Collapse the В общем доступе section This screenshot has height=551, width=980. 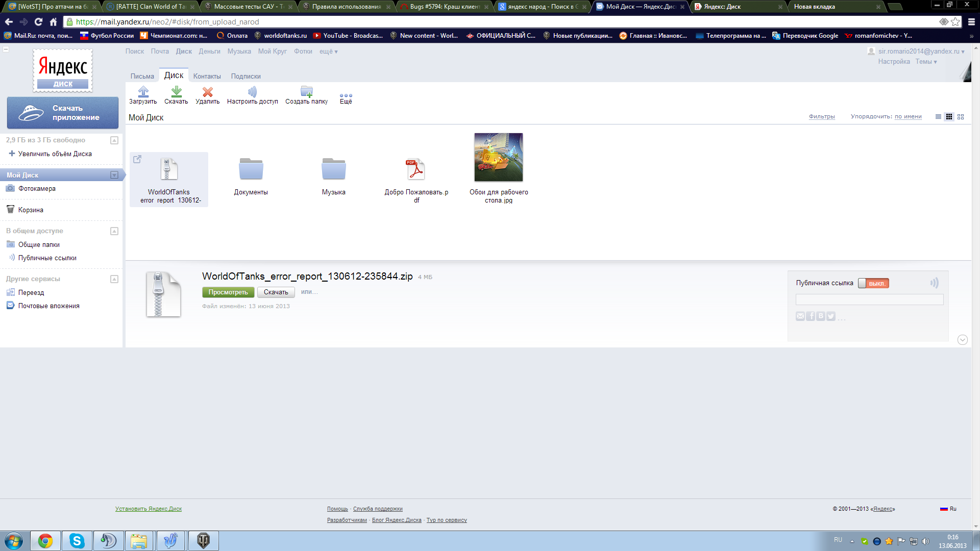coord(114,231)
